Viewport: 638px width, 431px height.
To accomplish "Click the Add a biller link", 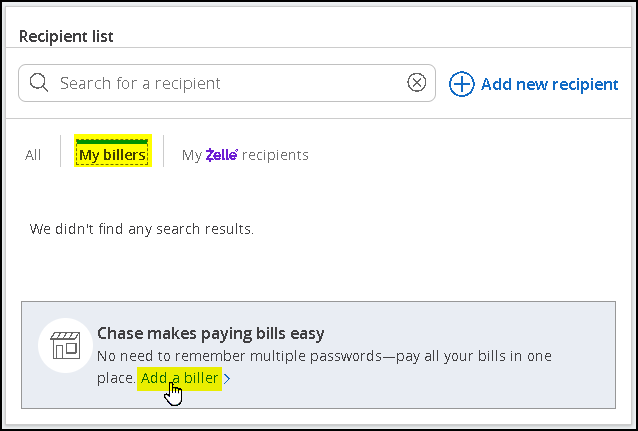I will tap(179, 378).
